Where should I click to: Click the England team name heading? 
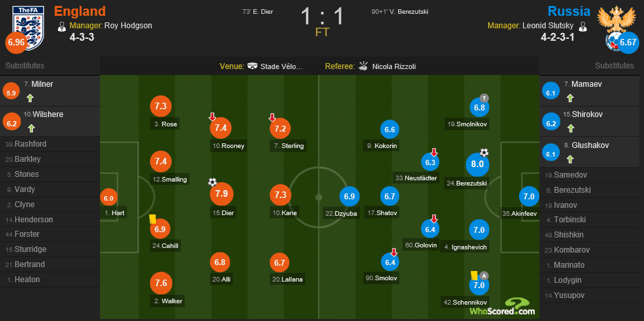[80, 11]
